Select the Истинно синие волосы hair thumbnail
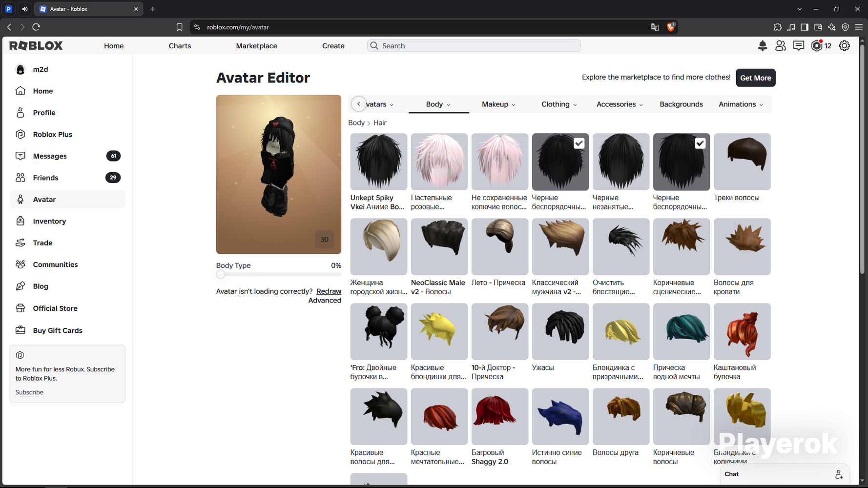868x488 pixels. click(560, 417)
